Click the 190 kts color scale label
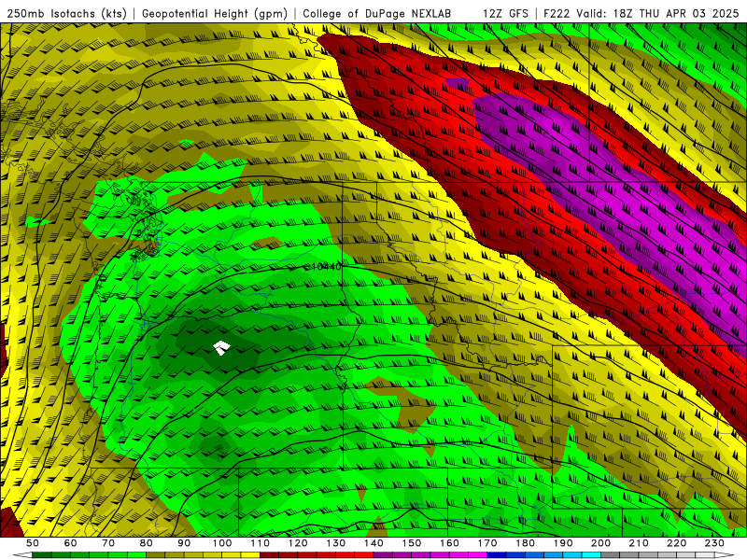The height and width of the screenshot is (560, 747). tap(564, 543)
